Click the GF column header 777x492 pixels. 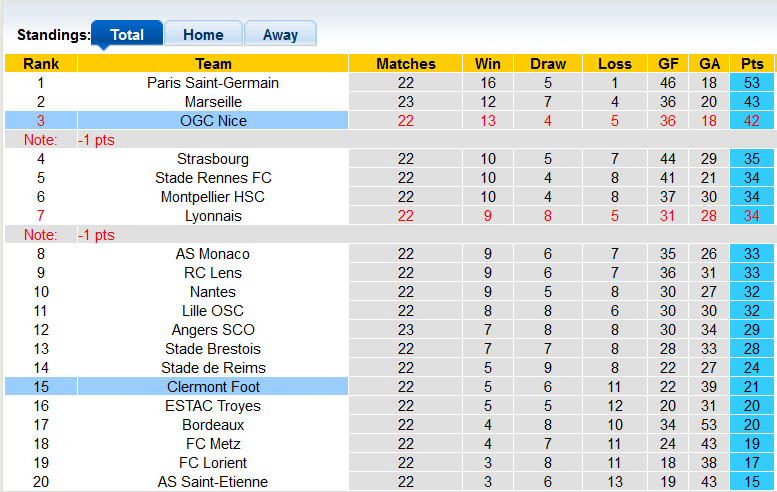click(669, 64)
